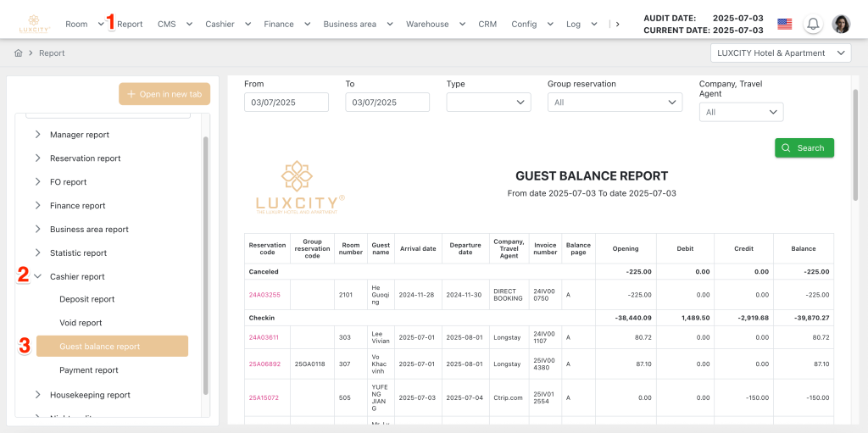Expand the Manager report tree node

pos(38,135)
